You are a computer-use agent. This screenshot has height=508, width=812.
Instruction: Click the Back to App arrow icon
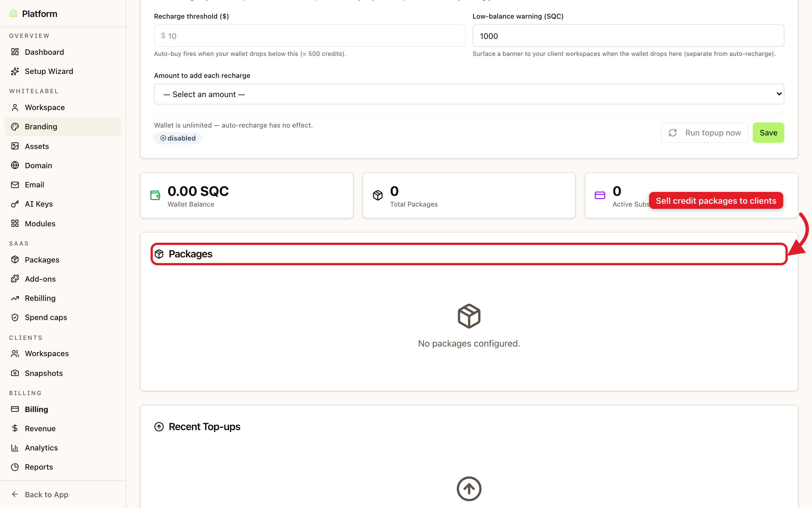pyautogui.click(x=15, y=494)
